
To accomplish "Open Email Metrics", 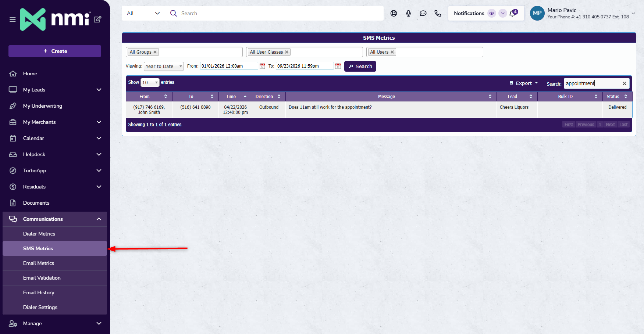I will [x=55, y=263].
